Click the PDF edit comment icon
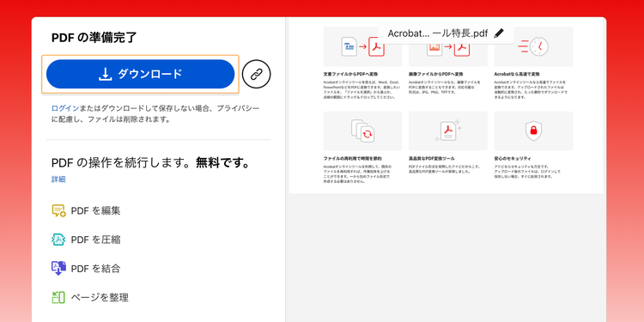 point(58,210)
